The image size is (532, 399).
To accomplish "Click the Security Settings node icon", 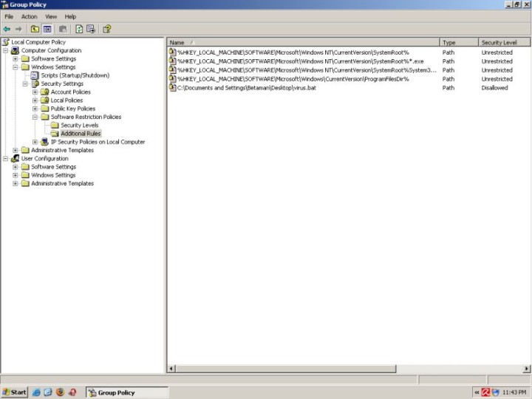I will coord(35,83).
